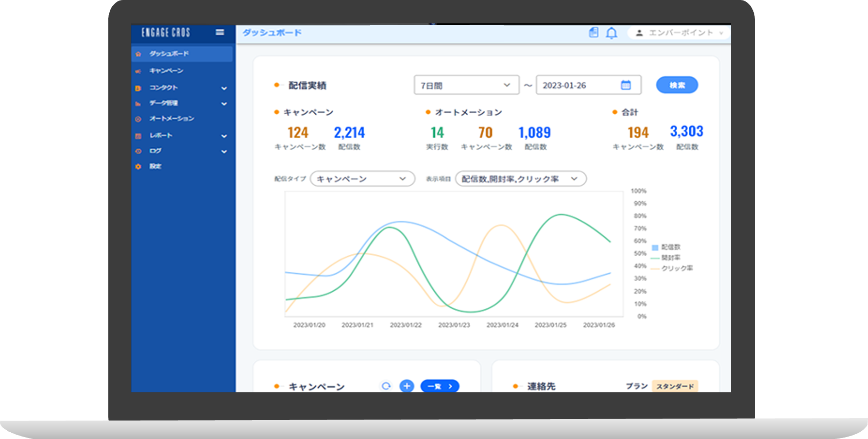Toggle クリック率 series in chart legend
The image size is (868, 439).
point(672,268)
